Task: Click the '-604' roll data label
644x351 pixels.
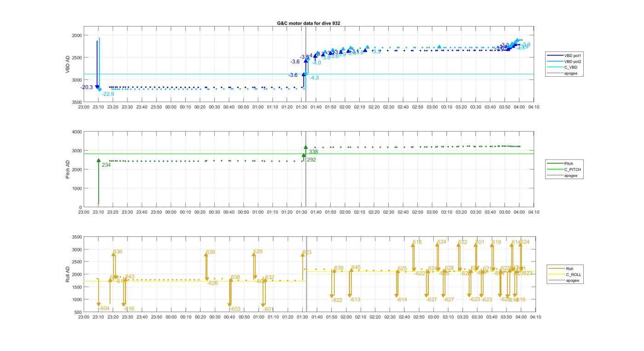Action: (x=104, y=309)
